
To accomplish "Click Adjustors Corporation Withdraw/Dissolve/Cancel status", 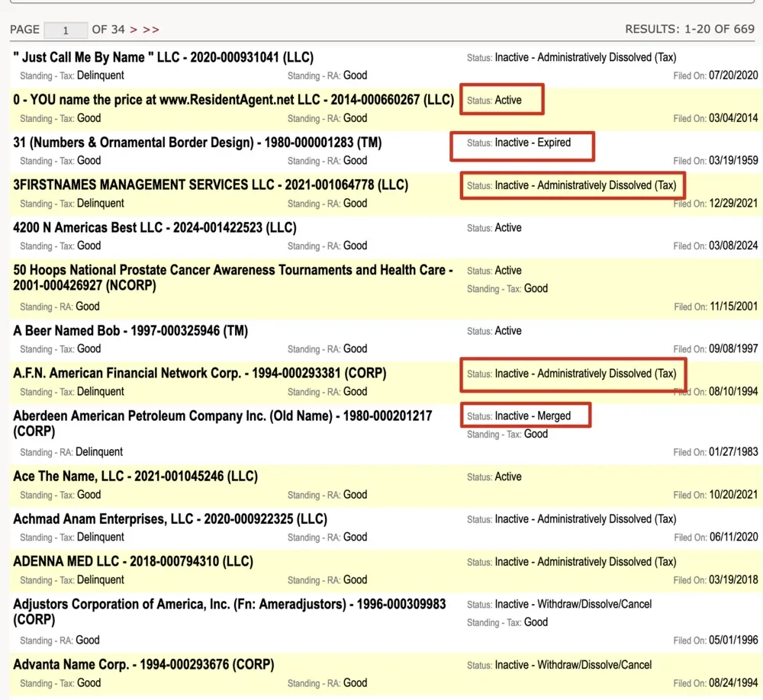I will click(573, 604).
